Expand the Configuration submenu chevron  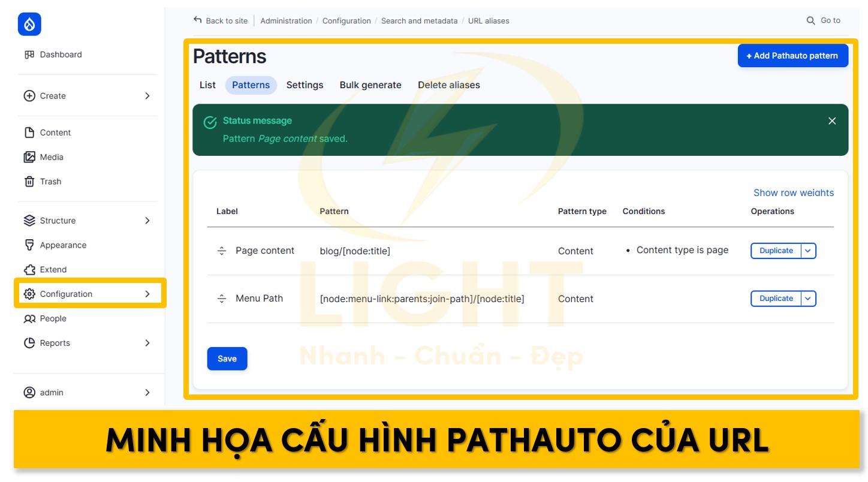coord(147,294)
